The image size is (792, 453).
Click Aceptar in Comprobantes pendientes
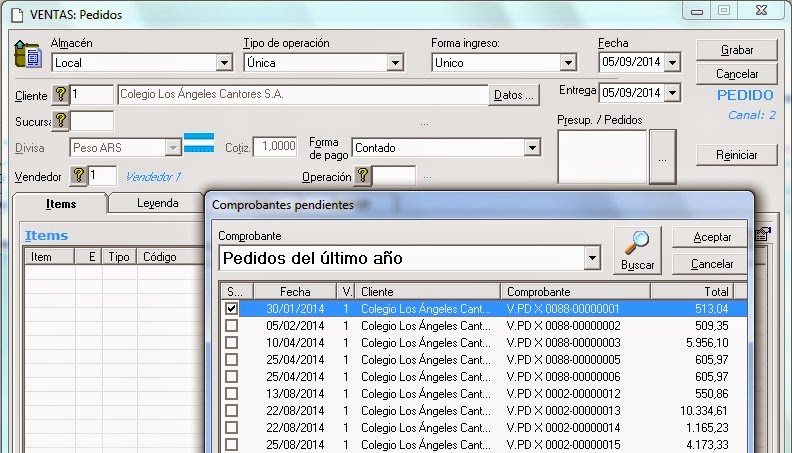(x=711, y=237)
